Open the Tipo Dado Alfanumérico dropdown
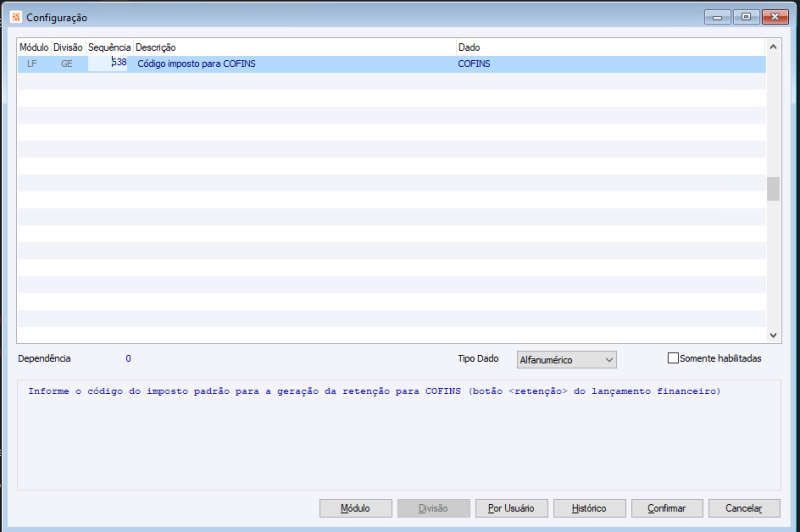Image resolution: width=800 pixels, height=532 pixels. (566, 360)
